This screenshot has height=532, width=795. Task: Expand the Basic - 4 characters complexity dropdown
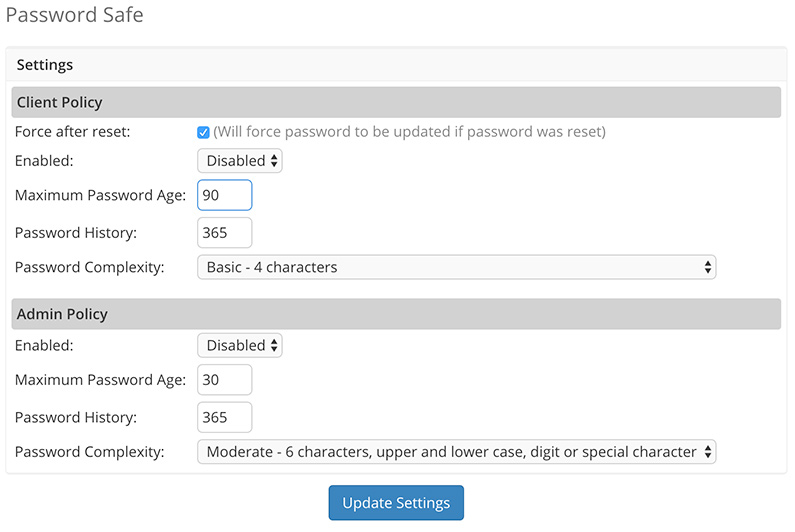[456, 268]
